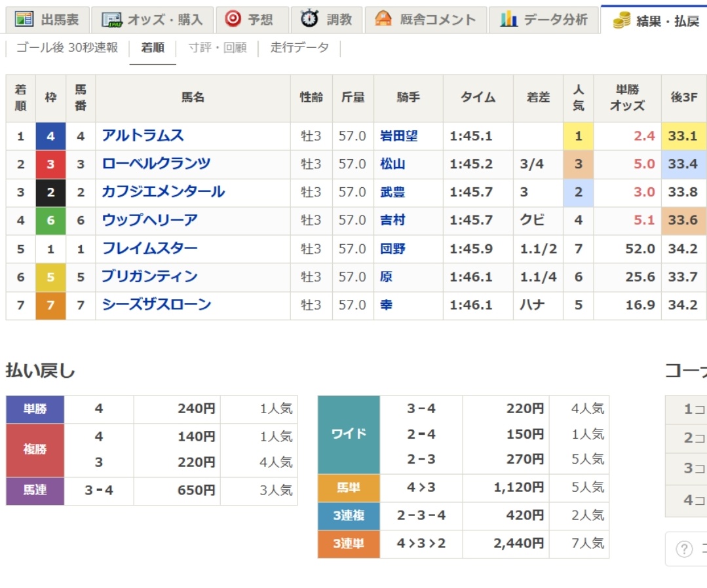Image resolution: width=707 pixels, height=588 pixels.
Task: Click margin value クビ
Action: pyautogui.click(x=532, y=220)
